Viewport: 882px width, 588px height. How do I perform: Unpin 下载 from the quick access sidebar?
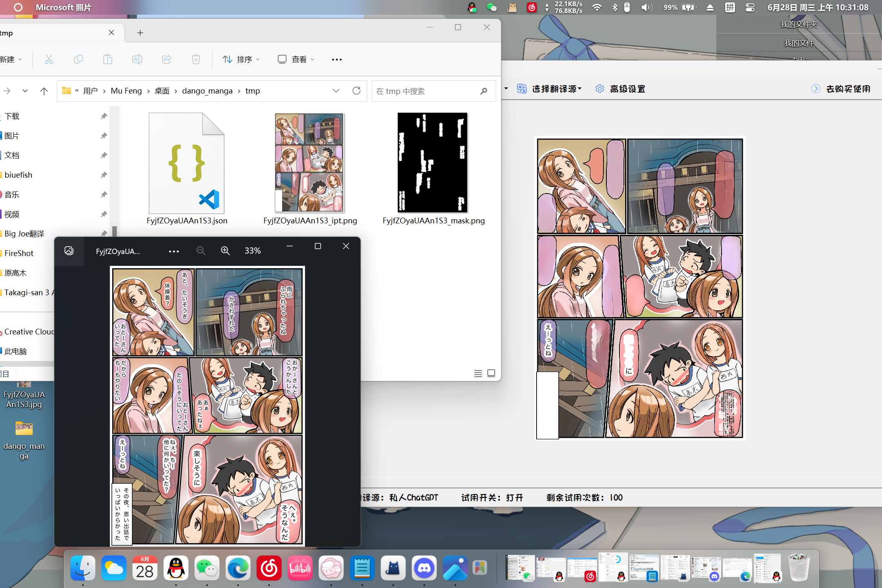tap(104, 116)
